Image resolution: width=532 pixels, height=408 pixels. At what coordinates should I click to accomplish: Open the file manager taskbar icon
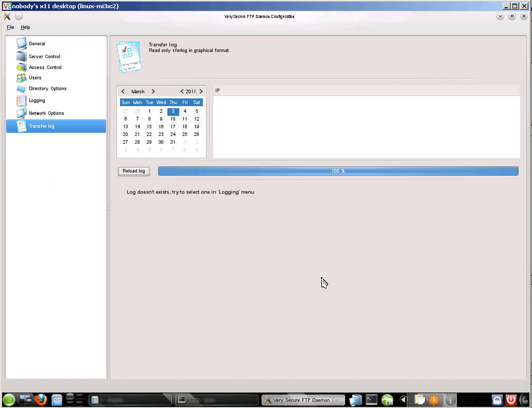point(57,400)
